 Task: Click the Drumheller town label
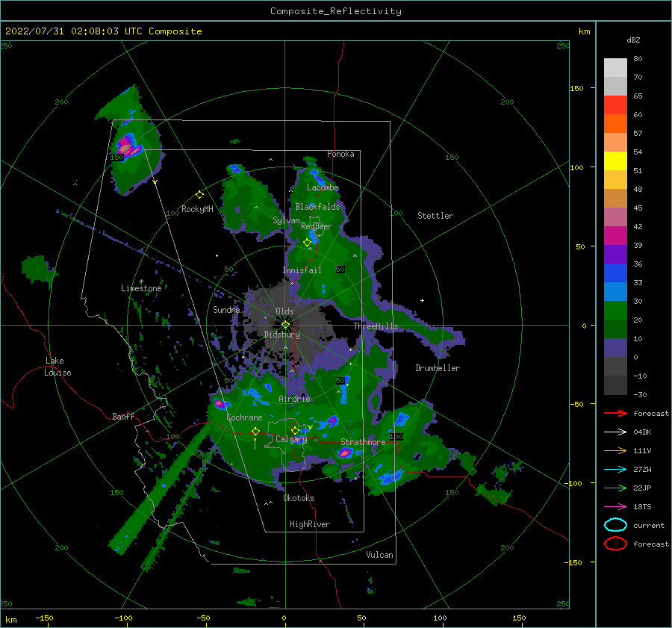(438, 368)
